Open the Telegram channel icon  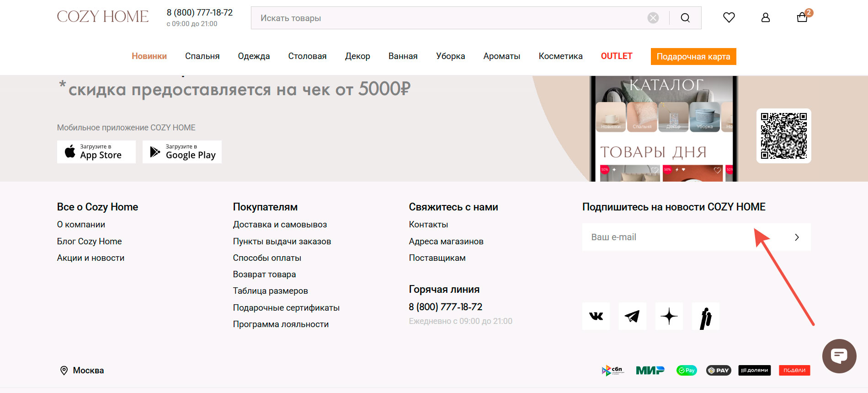[633, 316]
